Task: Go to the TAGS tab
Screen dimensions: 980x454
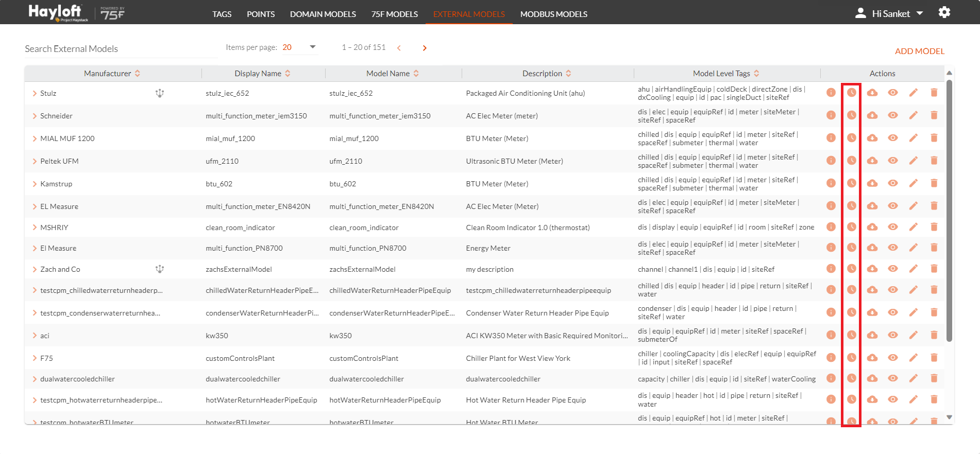Action: coord(222,14)
